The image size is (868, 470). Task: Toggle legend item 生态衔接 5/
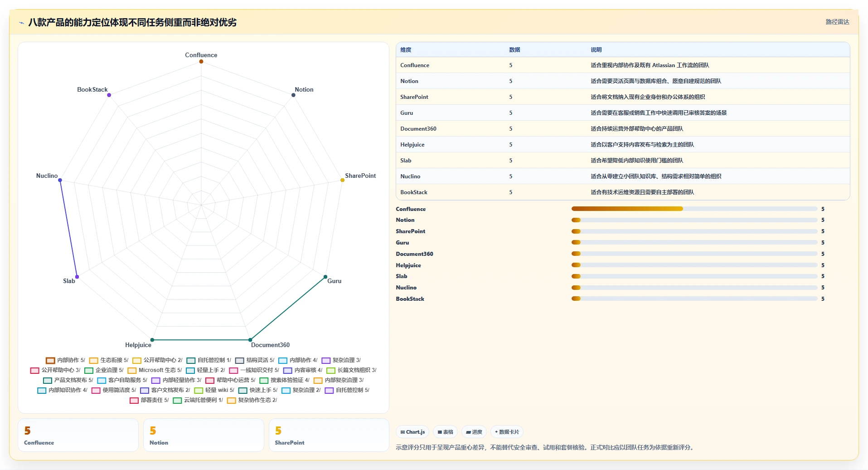point(109,360)
